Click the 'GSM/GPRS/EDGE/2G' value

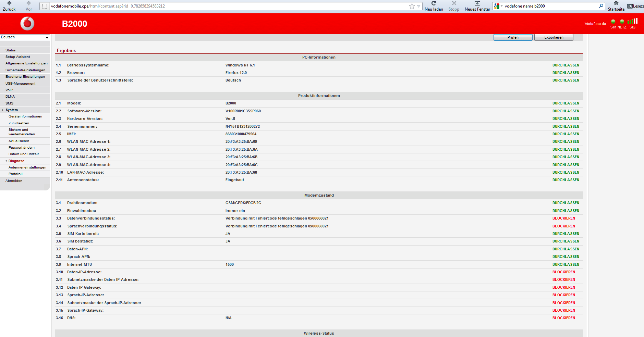[243, 203]
